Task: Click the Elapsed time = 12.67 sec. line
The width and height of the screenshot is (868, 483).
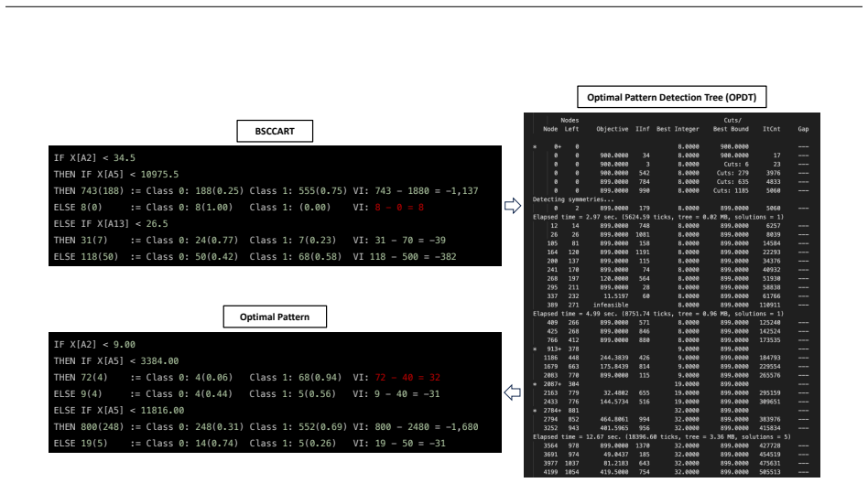Action: (x=661, y=436)
